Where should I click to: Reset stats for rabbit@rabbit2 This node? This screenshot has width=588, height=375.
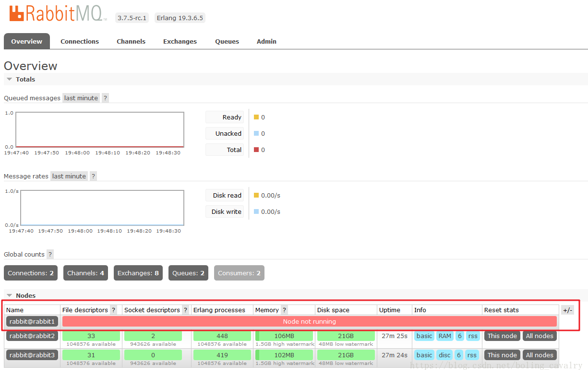coord(502,336)
